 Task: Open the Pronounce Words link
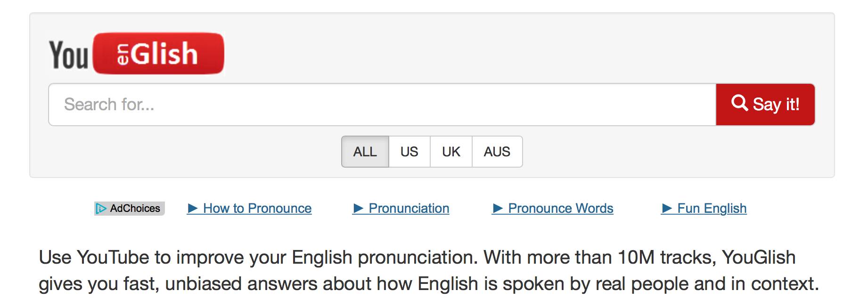tap(560, 208)
